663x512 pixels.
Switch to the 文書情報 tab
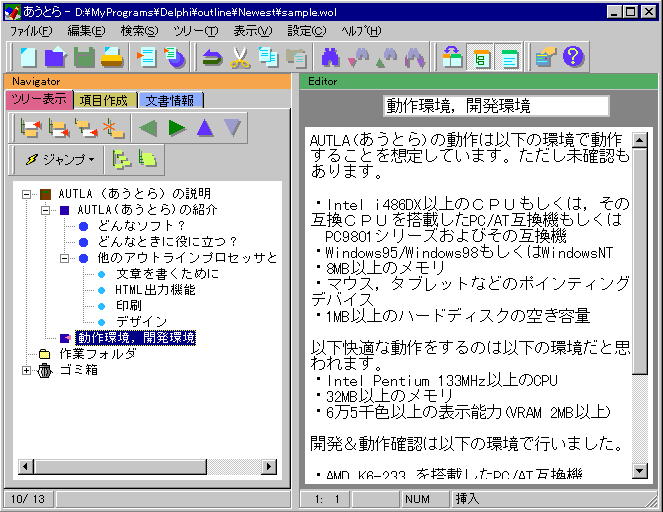coord(170,101)
